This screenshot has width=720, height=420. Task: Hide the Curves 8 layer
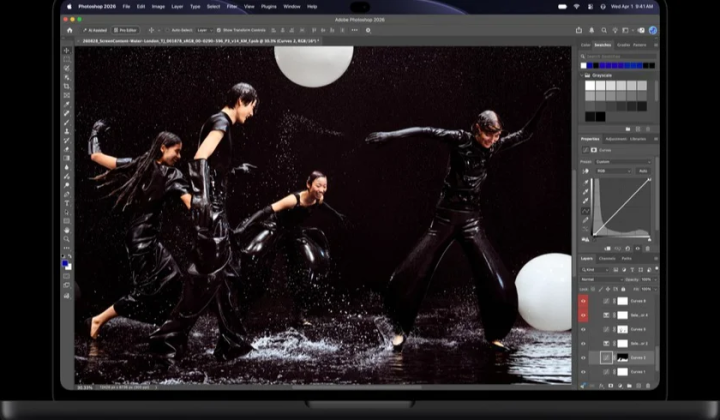click(583, 301)
